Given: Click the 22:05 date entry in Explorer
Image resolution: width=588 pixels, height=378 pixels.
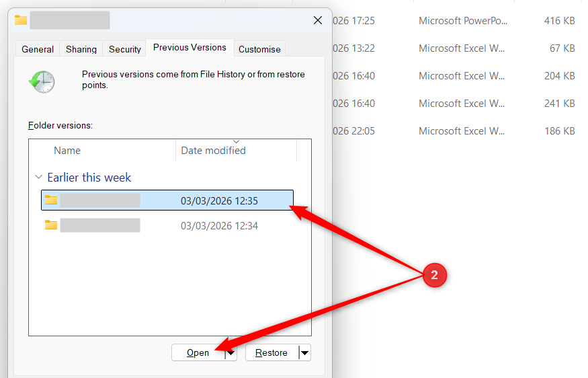Looking at the screenshot, I should point(353,131).
